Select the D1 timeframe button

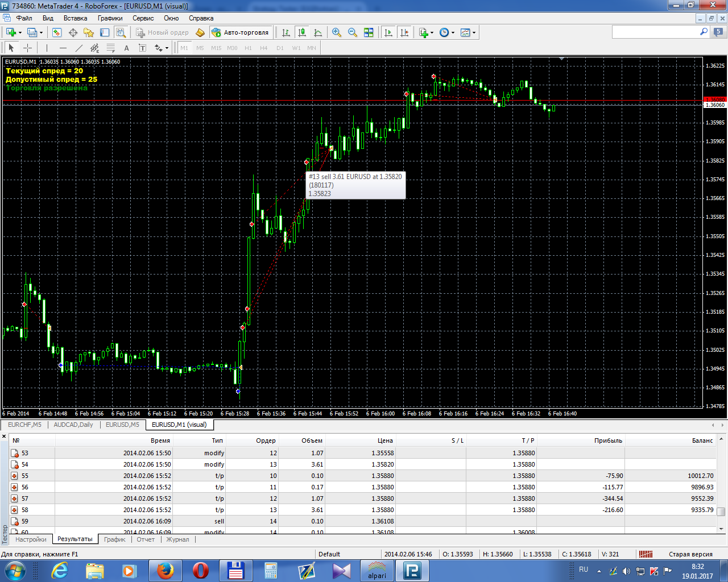(280, 48)
